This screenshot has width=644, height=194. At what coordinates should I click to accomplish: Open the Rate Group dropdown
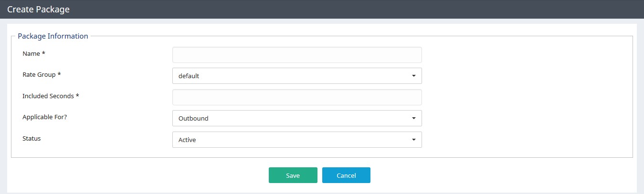click(297, 76)
